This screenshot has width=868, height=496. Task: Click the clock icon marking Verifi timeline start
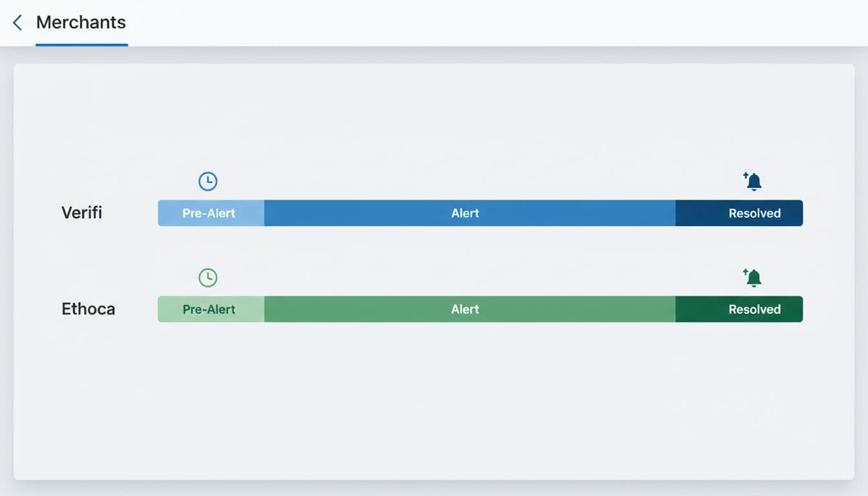[208, 181]
